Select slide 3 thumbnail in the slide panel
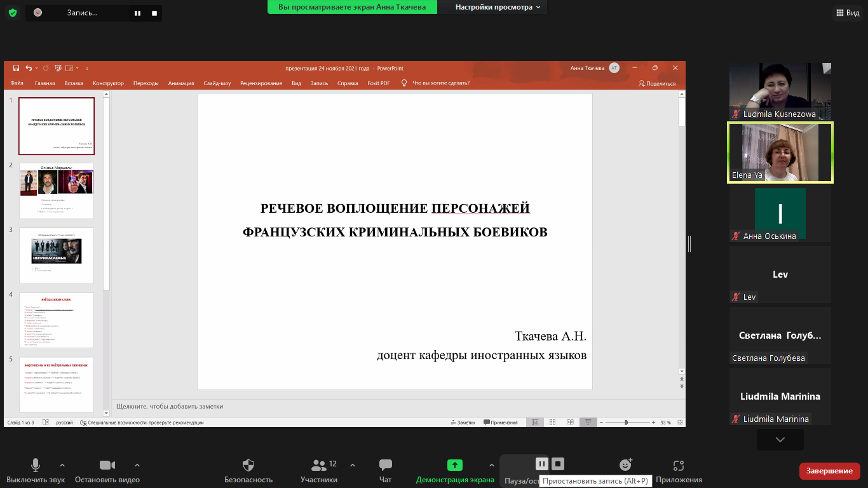 [x=57, y=255]
